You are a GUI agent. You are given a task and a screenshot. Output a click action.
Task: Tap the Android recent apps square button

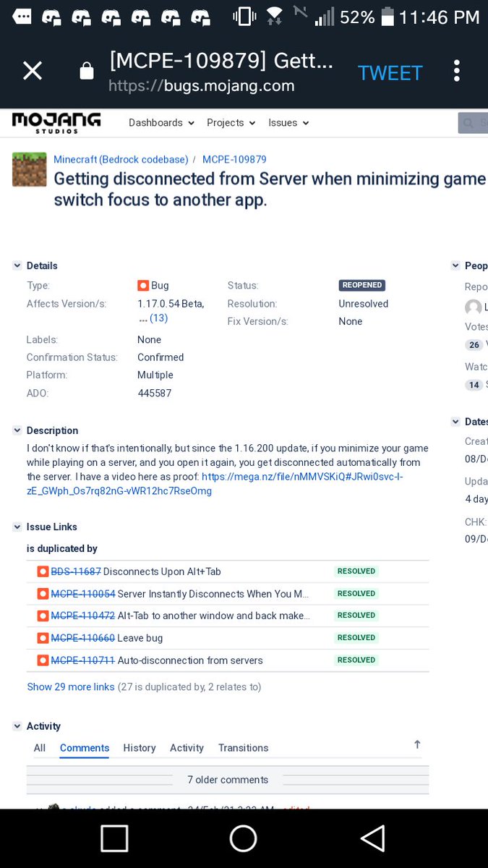pyautogui.click(x=114, y=838)
